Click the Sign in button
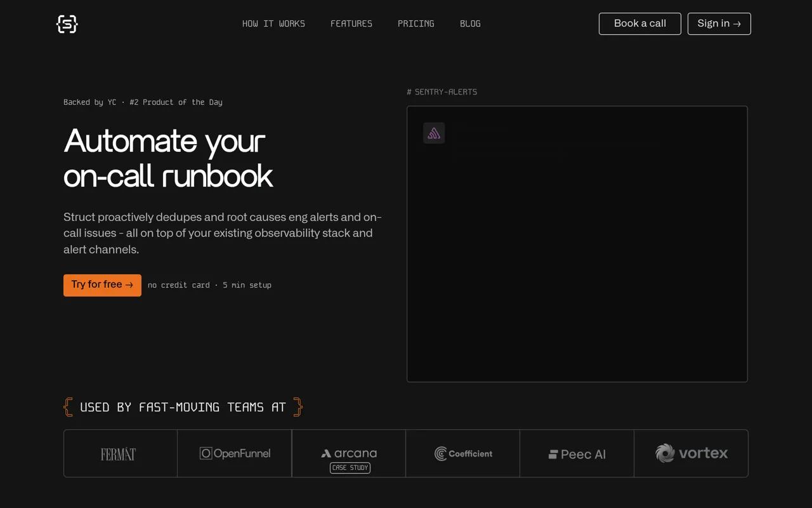 pos(719,23)
